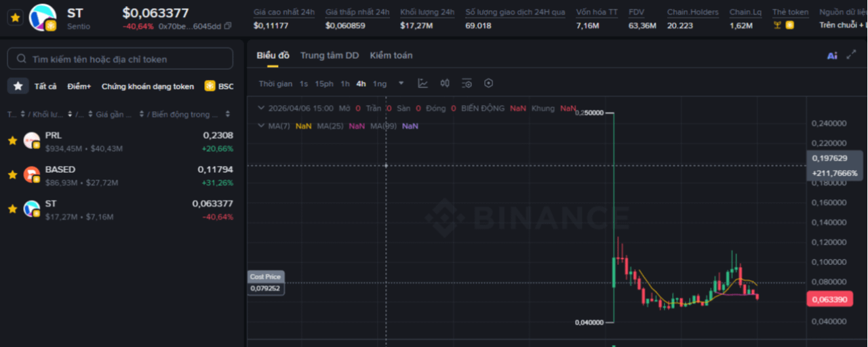Expand chart to fullscreen
Image resolution: width=868 pixels, height=347 pixels.
[852, 56]
